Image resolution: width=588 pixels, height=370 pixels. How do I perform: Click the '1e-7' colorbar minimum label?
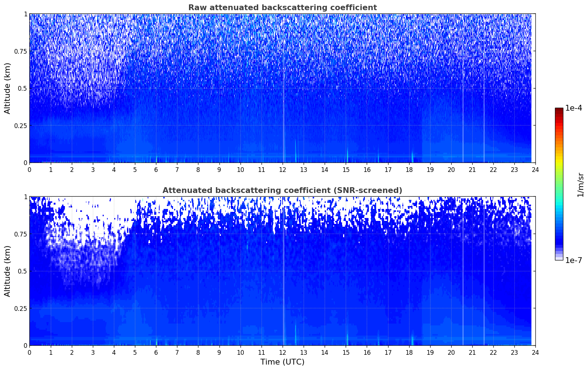573,260
